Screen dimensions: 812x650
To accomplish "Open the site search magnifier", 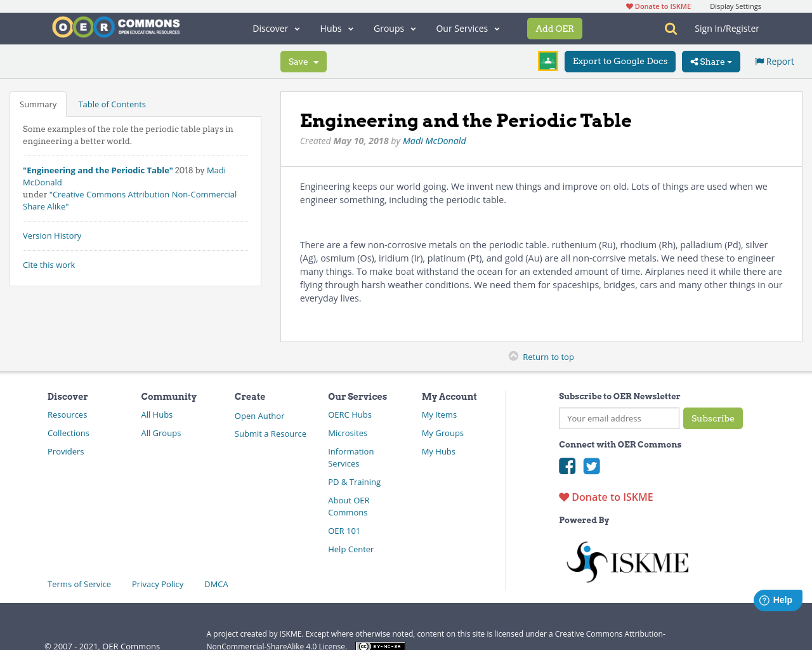I will 669,28.
